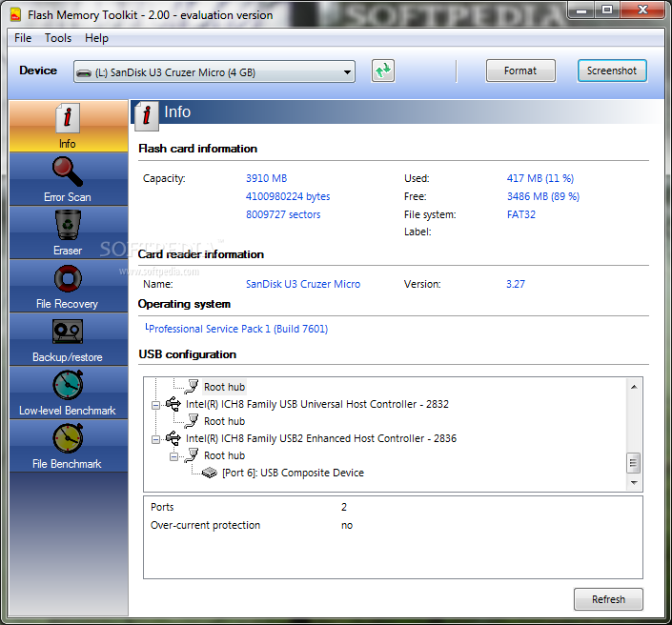Open the Help menu
The height and width of the screenshot is (625, 672).
click(x=96, y=38)
